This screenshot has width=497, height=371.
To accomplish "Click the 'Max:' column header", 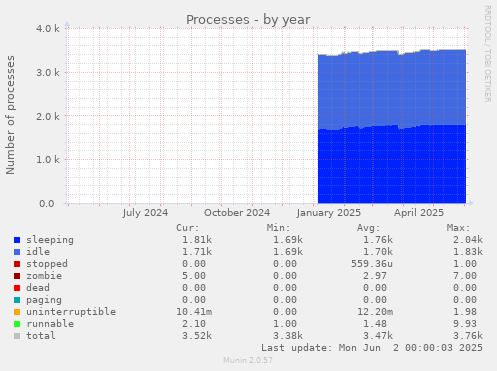I will tap(458, 228).
